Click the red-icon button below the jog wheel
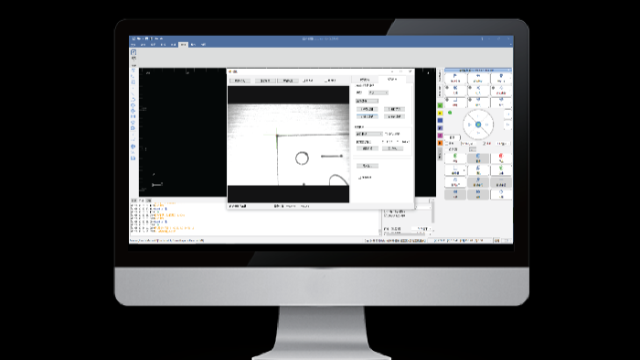Image resolution: width=640 pixels, height=360 pixels. click(501, 158)
